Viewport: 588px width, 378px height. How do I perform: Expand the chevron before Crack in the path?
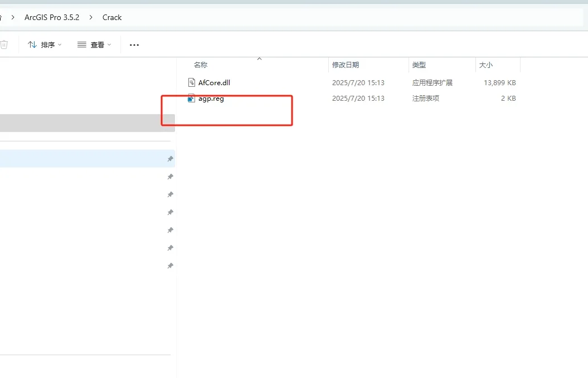(x=91, y=17)
